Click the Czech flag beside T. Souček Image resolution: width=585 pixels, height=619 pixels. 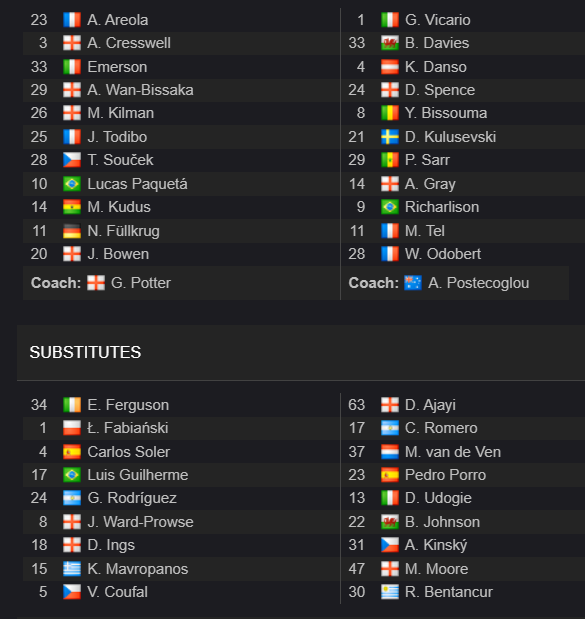pos(72,160)
